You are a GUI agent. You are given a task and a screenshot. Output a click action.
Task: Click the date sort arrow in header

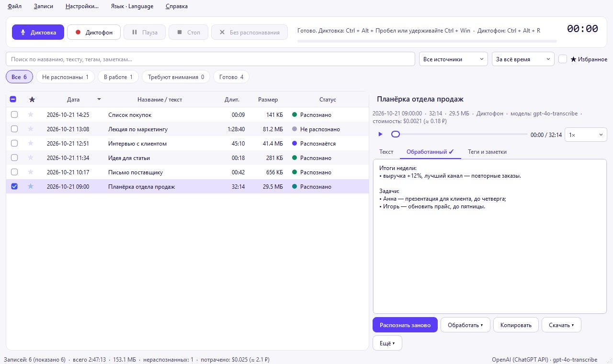tap(99, 100)
